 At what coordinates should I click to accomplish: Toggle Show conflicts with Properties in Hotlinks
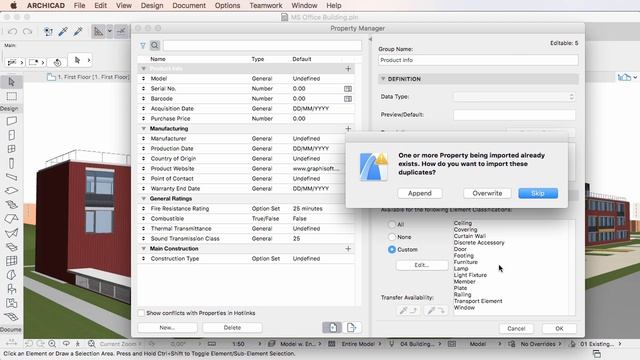pyautogui.click(x=141, y=313)
